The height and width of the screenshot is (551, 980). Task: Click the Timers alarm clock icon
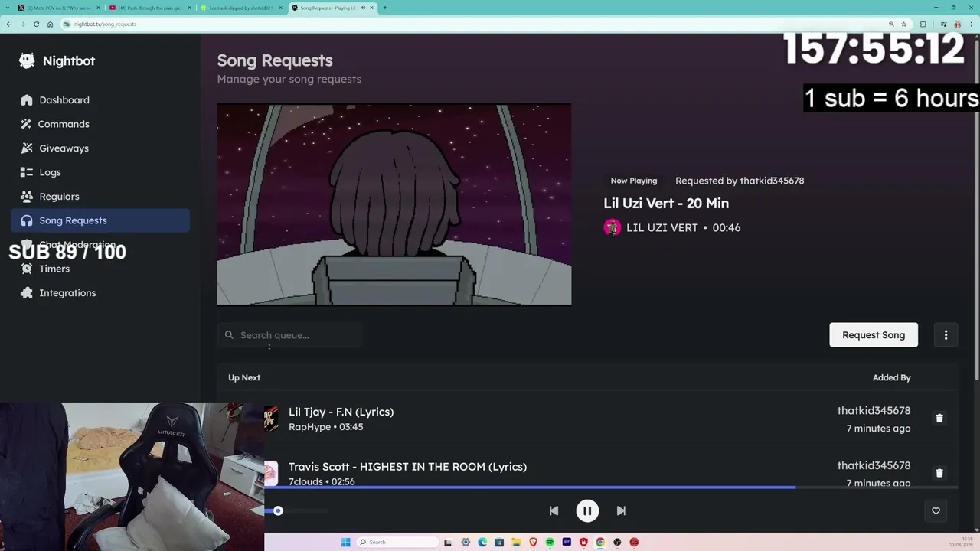pyautogui.click(x=27, y=269)
